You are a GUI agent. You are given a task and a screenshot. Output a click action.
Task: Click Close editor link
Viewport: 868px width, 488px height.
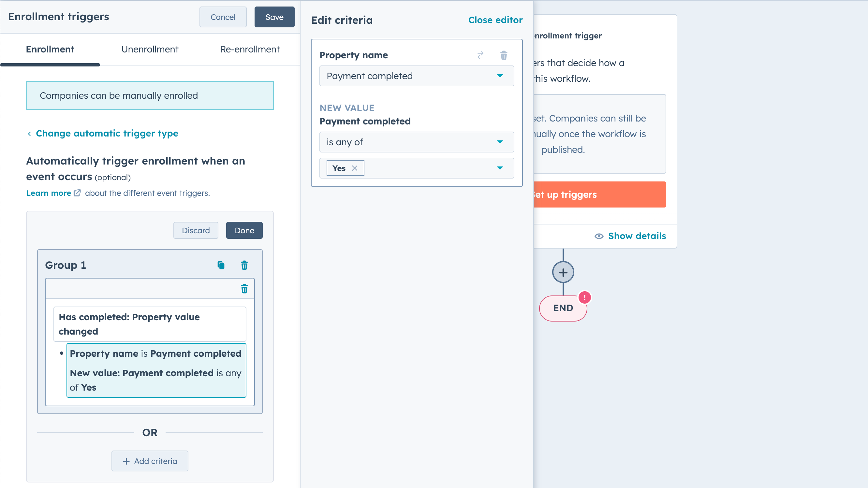pyautogui.click(x=495, y=20)
